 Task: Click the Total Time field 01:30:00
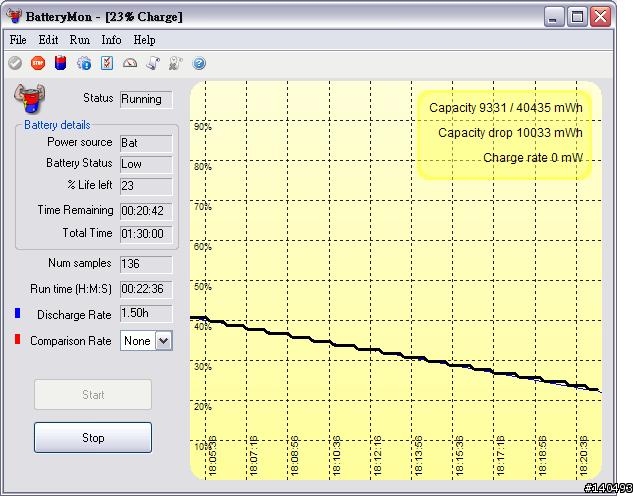click(x=146, y=234)
